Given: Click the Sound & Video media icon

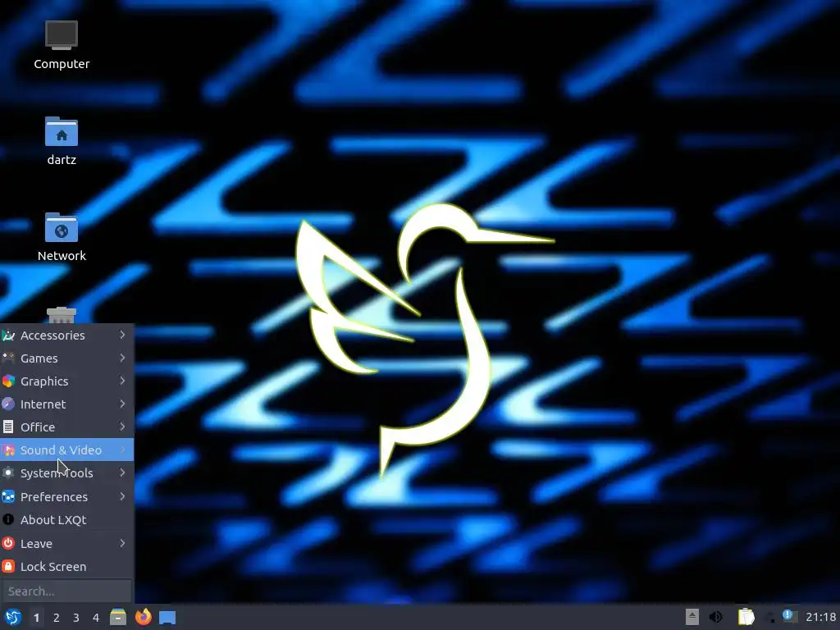Looking at the screenshot, I should (8, 450).
